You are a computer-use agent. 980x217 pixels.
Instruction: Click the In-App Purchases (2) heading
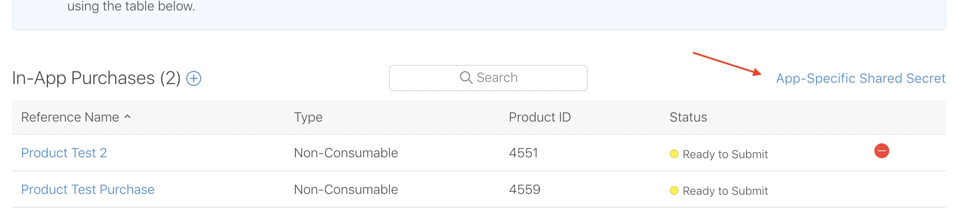[96, 78]
